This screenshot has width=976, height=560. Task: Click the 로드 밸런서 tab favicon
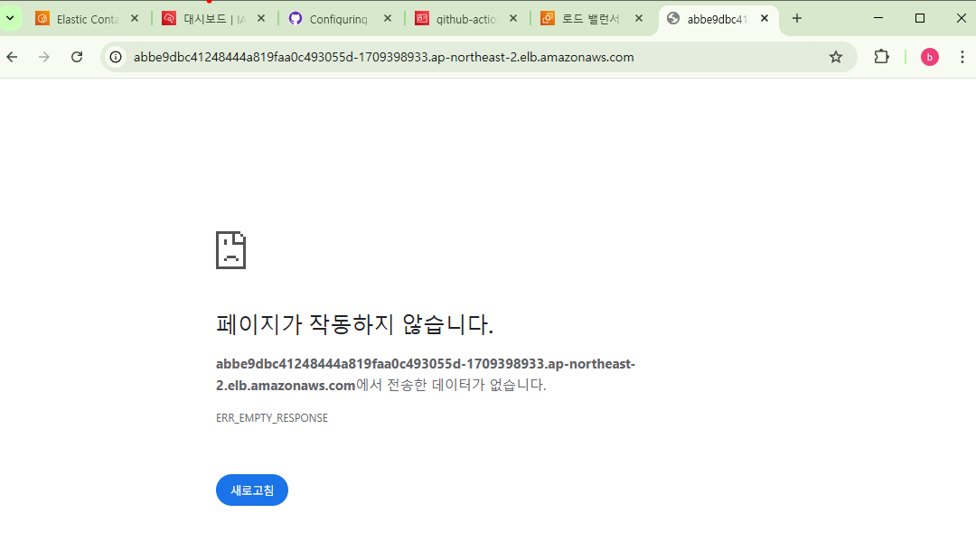[548, 19]
